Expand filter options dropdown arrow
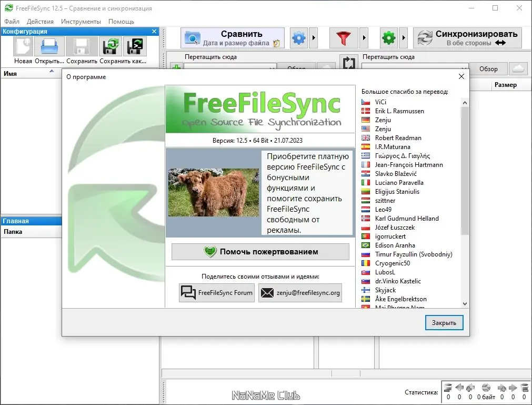532x405 pixels. pyautogui.click(x=364, y=38)
